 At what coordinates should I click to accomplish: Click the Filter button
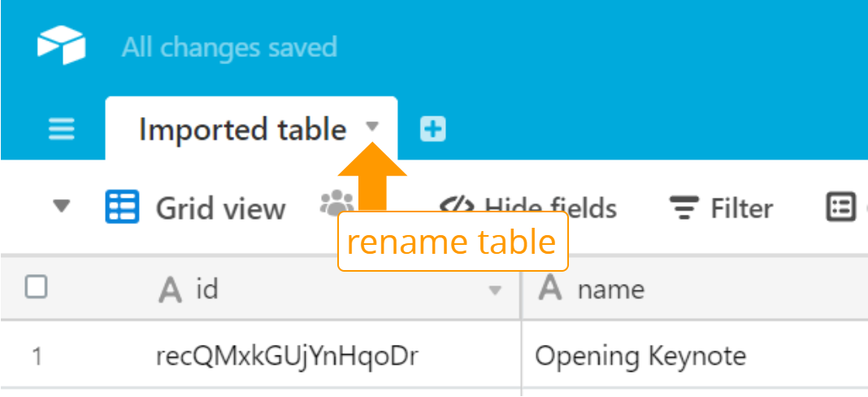point(721,208)
